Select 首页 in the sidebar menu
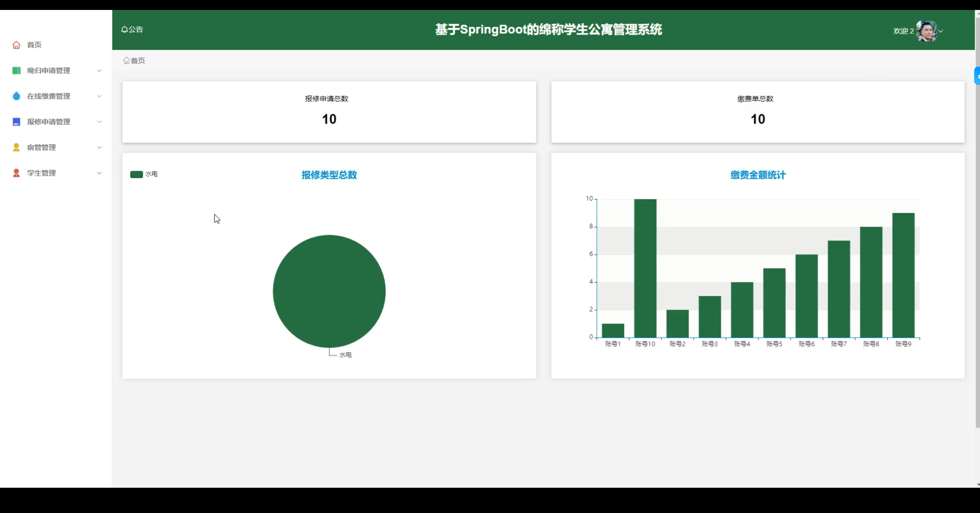 tap(34, 45)
